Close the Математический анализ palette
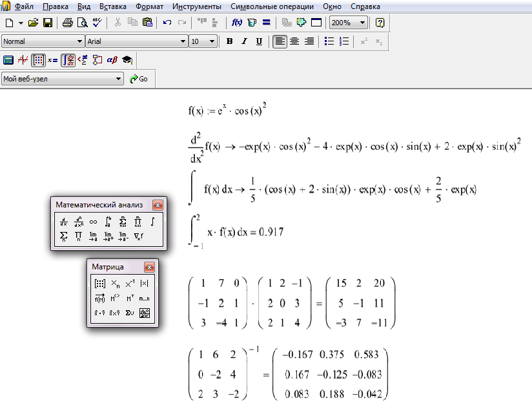Screen dimensions: 532x409 [x=158, y=205]
